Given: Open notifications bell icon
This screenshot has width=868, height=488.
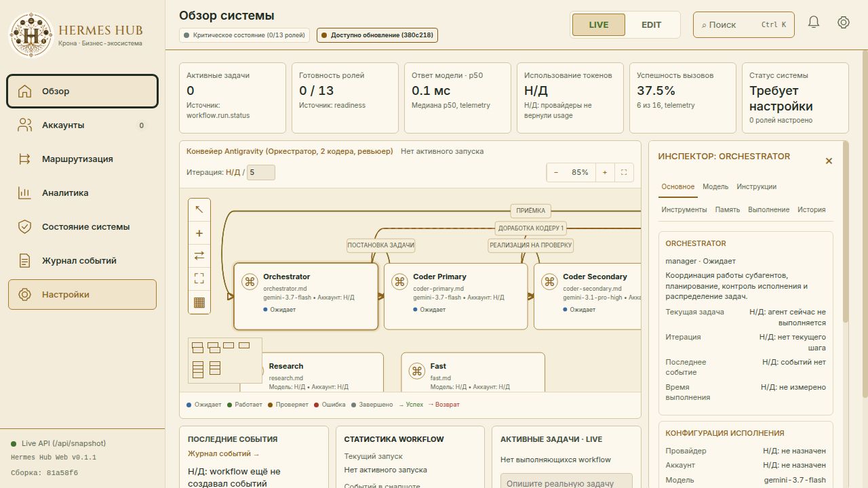Looking at the screenshot, I should [x=814, y=22].
